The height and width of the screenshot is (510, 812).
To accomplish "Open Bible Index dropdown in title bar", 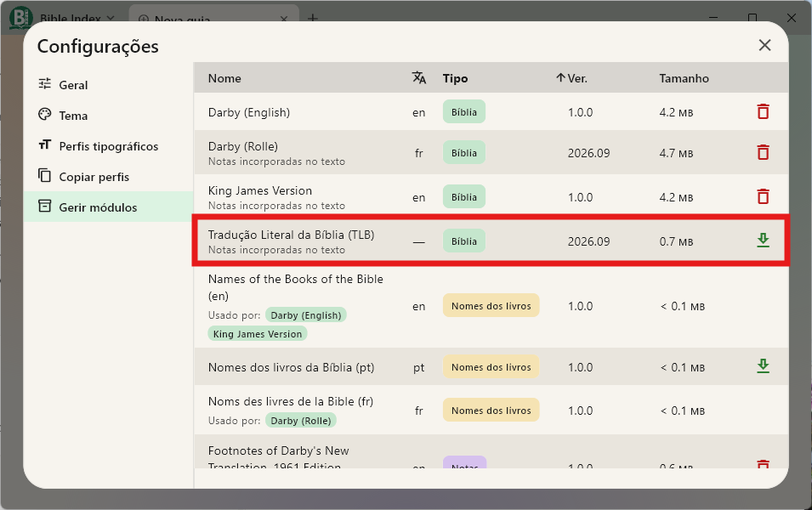I will pyautogui.click(x=77, y=18).
